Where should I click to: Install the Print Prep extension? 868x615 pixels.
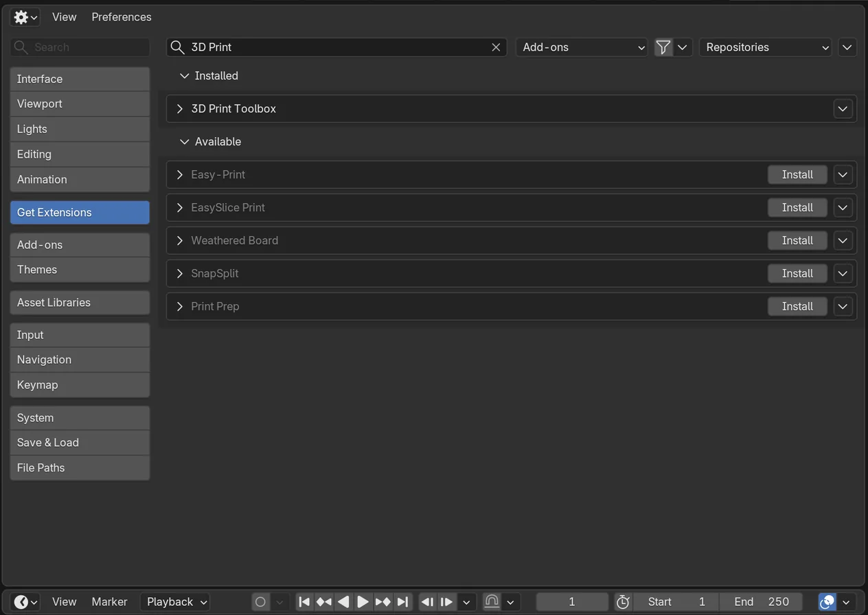[x=797, y=307]
